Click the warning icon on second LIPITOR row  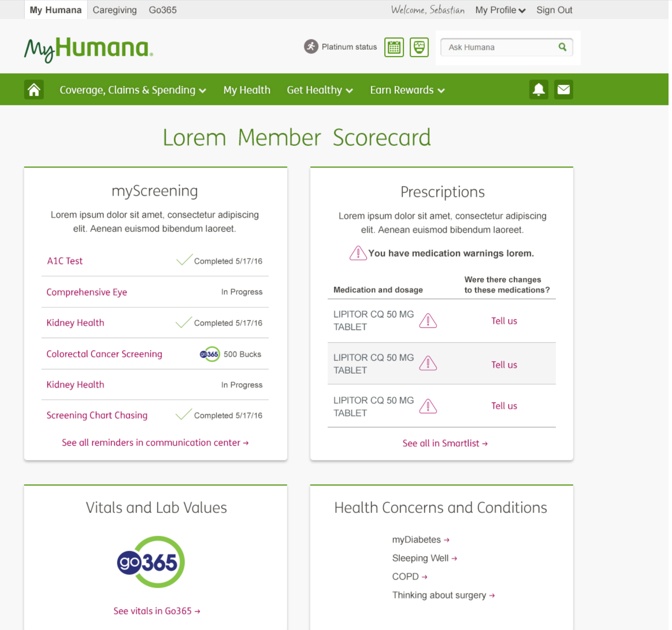(x=428, y=363)
